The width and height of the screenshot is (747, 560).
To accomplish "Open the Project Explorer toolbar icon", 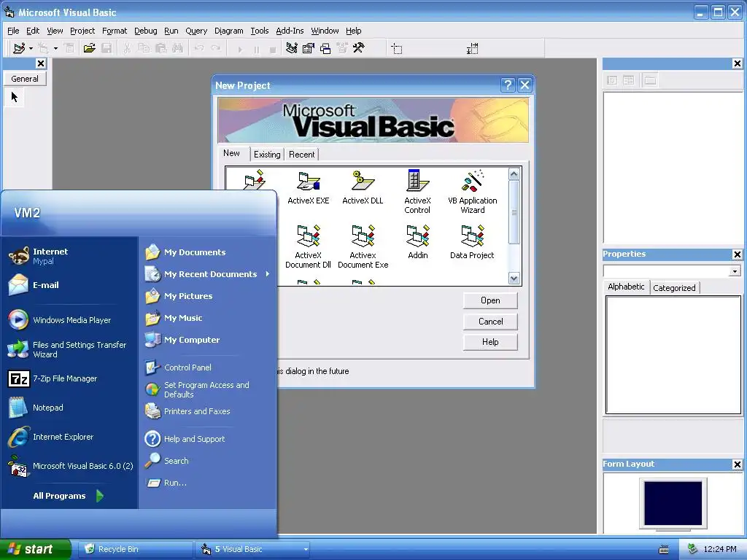I will (292, 48).
